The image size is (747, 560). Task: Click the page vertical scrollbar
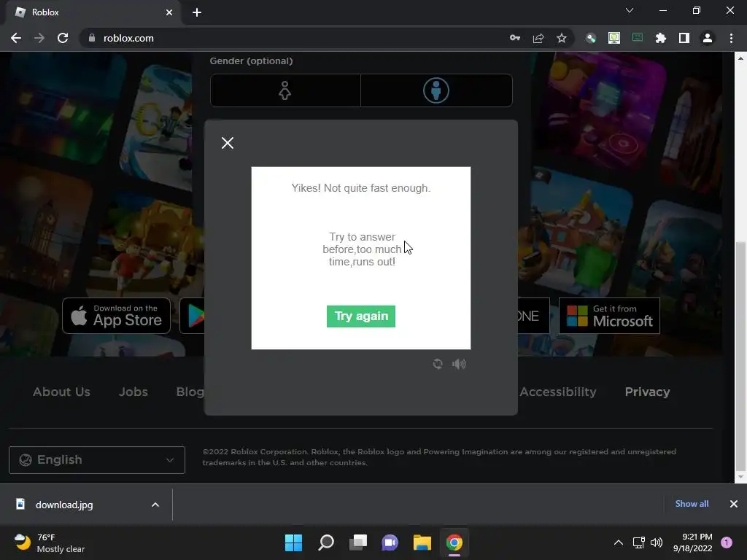(740, 356)
